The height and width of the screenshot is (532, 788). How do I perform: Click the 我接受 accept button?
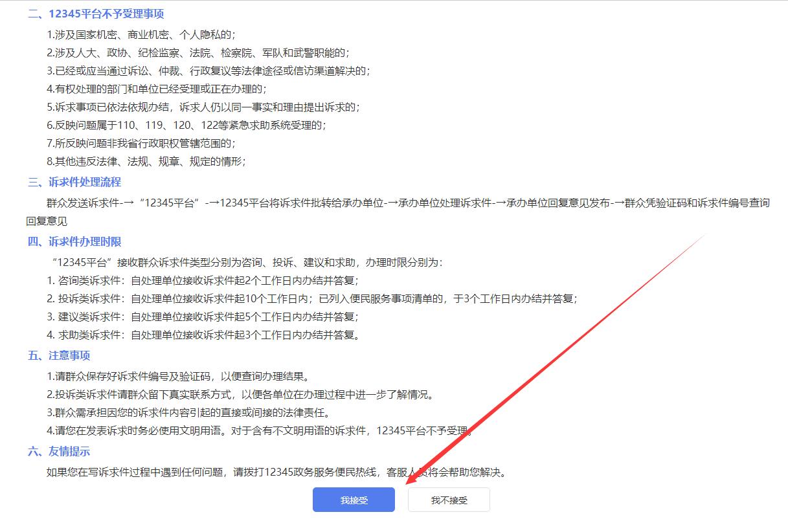pyautogui.click(x=353, y=499)
